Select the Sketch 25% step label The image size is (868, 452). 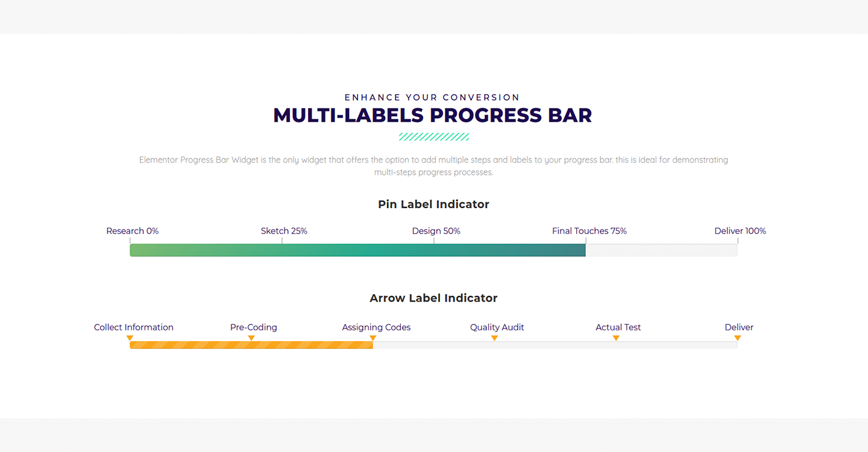pos(284,231)
